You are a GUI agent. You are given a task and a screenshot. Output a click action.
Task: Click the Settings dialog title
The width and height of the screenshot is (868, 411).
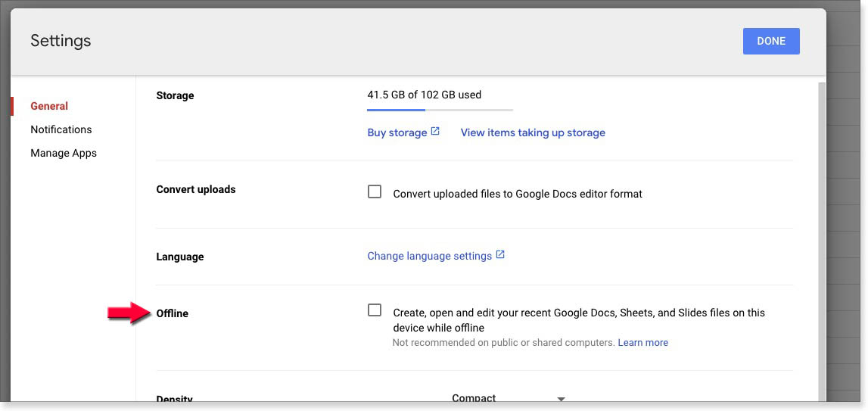tap(61, 41)
